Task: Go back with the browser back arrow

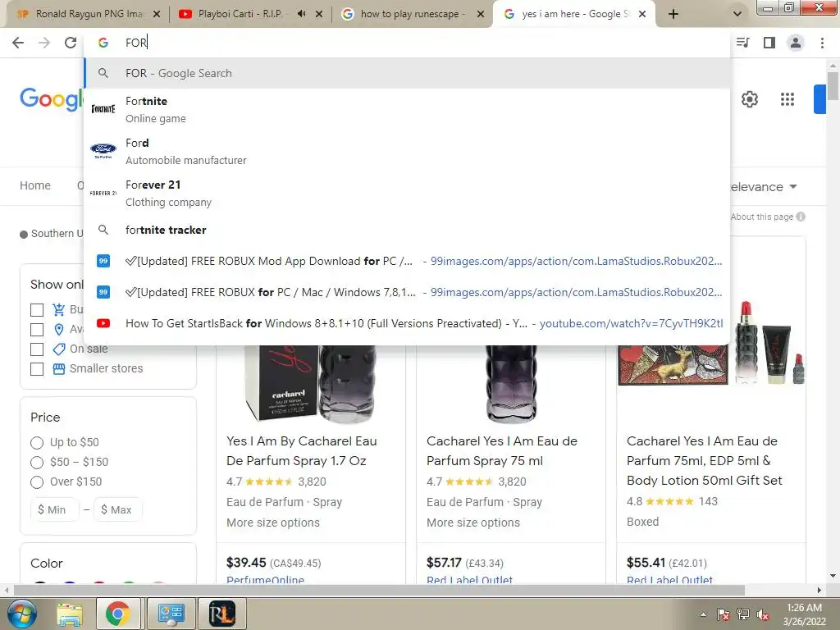Action: 18,43
